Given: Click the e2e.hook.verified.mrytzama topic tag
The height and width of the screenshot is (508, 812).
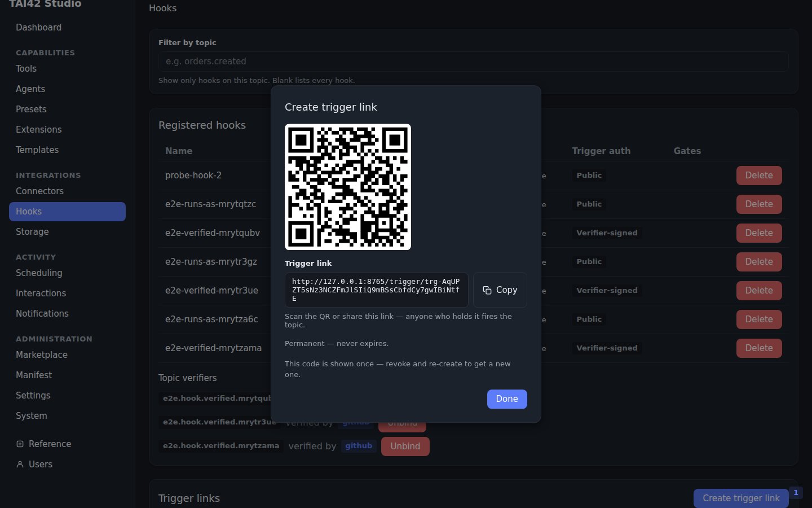Looking at the screenshot, I should pos(221,446).
